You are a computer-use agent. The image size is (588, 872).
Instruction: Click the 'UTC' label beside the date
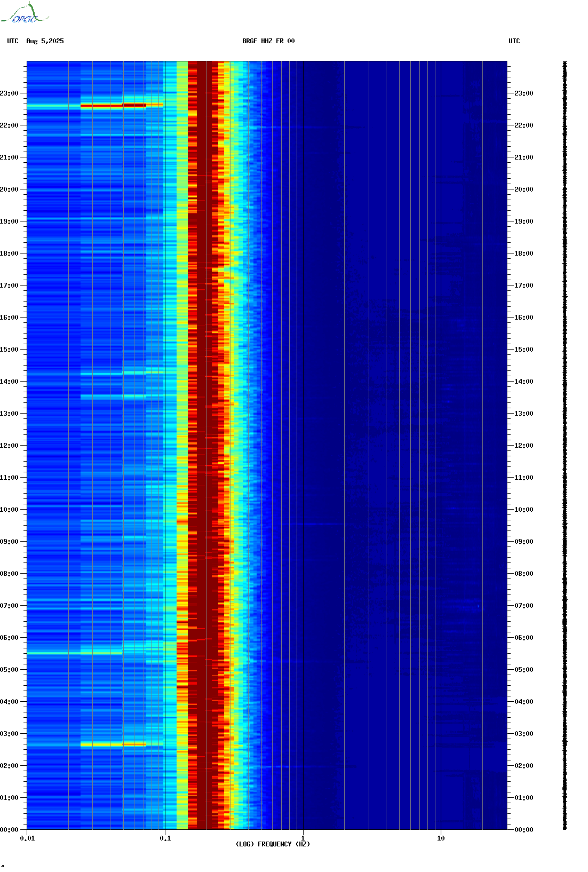[x=13, y=41]
